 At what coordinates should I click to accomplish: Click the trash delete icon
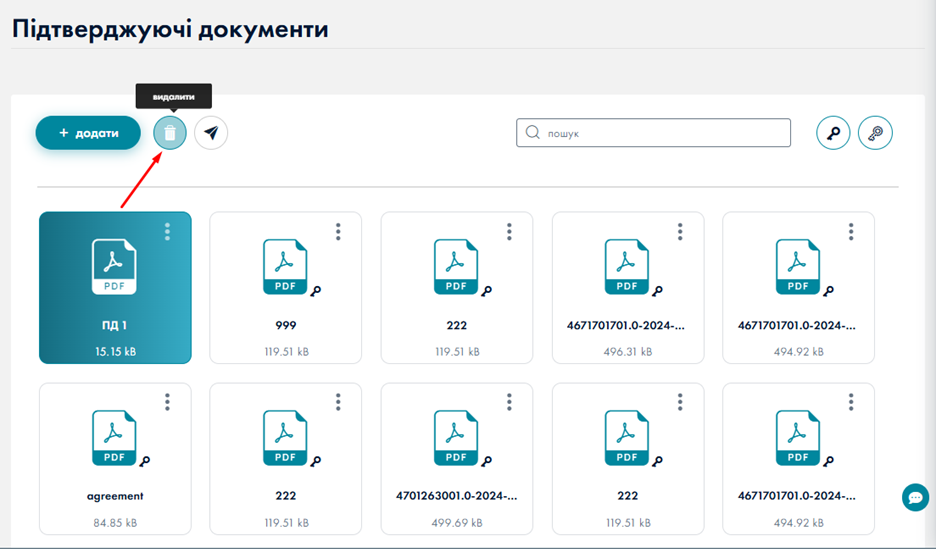point(170,133)
